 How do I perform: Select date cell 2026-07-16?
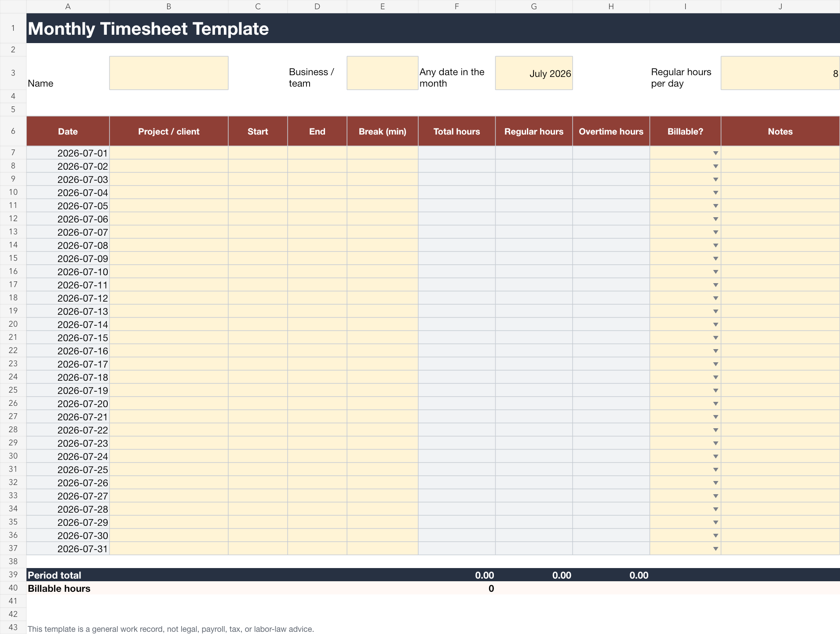click(x=68, y=351)
